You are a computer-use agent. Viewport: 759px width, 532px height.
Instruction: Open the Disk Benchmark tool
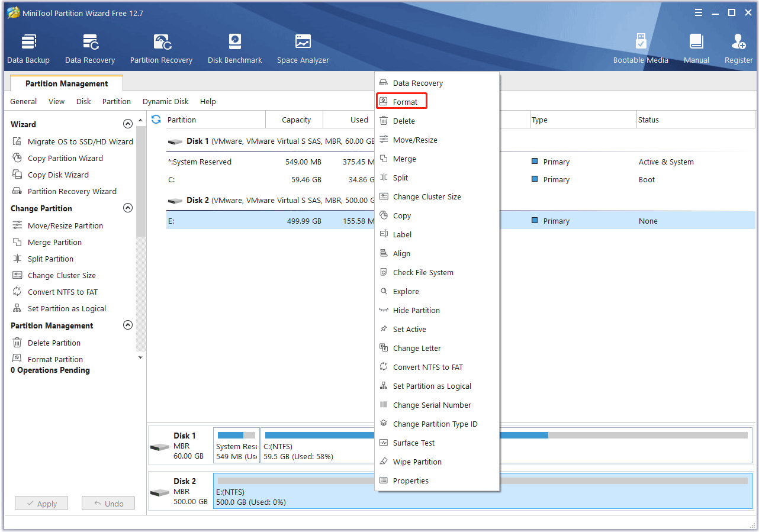(235, 49)
